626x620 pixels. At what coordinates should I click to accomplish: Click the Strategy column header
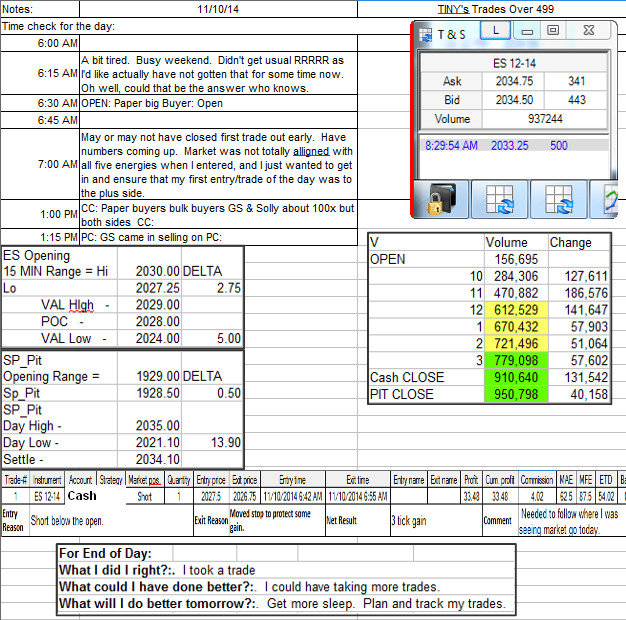pos(111,480)
